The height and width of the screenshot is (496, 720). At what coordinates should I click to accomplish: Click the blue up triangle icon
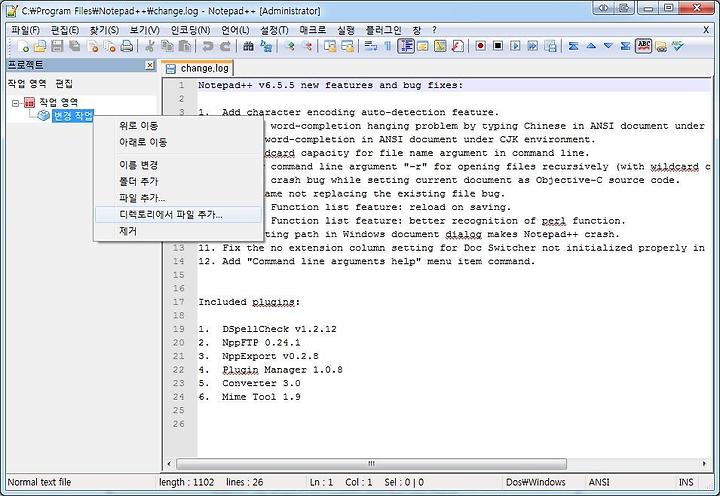pos(591,46)
